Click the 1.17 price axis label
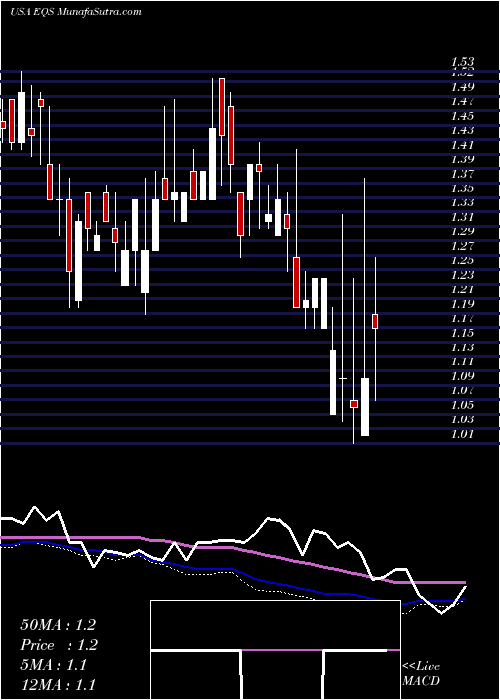 [x=462, y=318]
